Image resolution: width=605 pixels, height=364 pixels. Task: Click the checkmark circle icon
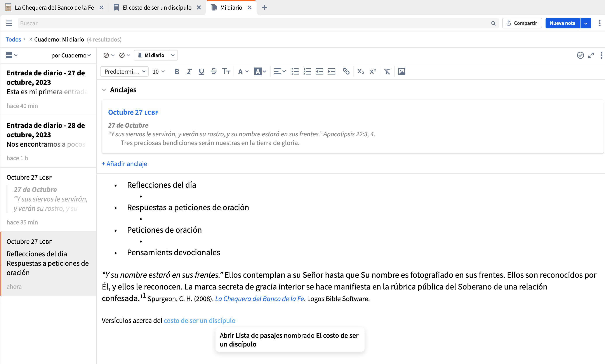pyautogui.click(x=580, y=55)
